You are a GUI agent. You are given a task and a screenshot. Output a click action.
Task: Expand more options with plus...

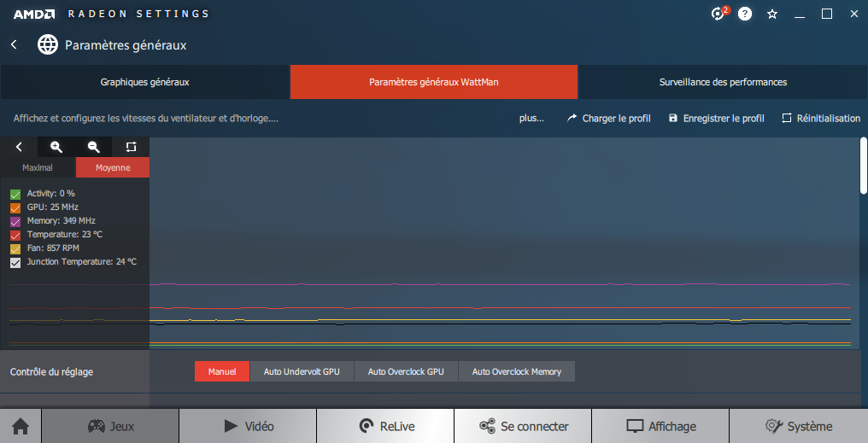click(x=531, y=119)
